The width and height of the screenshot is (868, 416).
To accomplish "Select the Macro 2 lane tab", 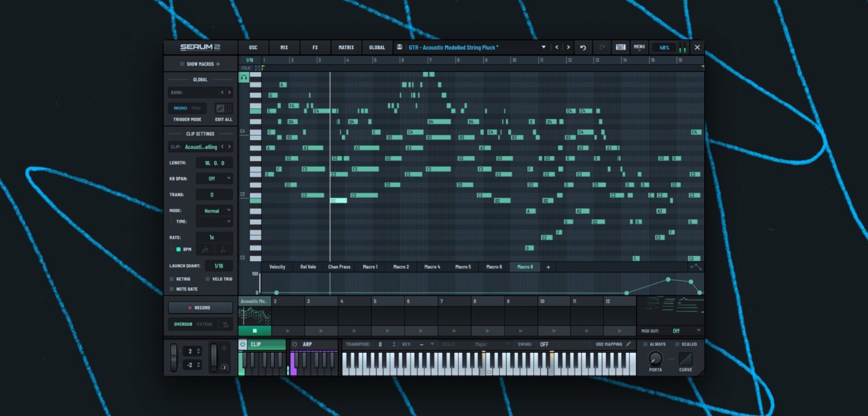I will click(401, 266).
